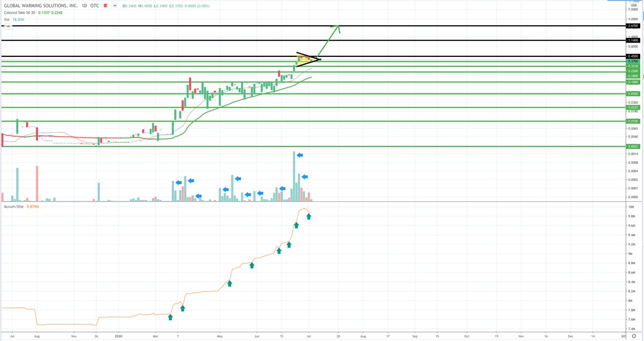Click the tallest teal volume bar

(294, 177)
